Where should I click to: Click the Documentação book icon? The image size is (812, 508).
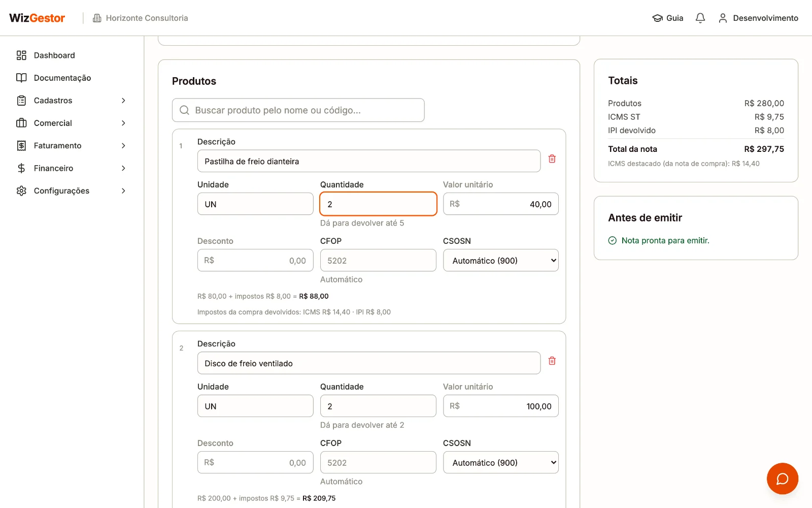tap(21, 78)
